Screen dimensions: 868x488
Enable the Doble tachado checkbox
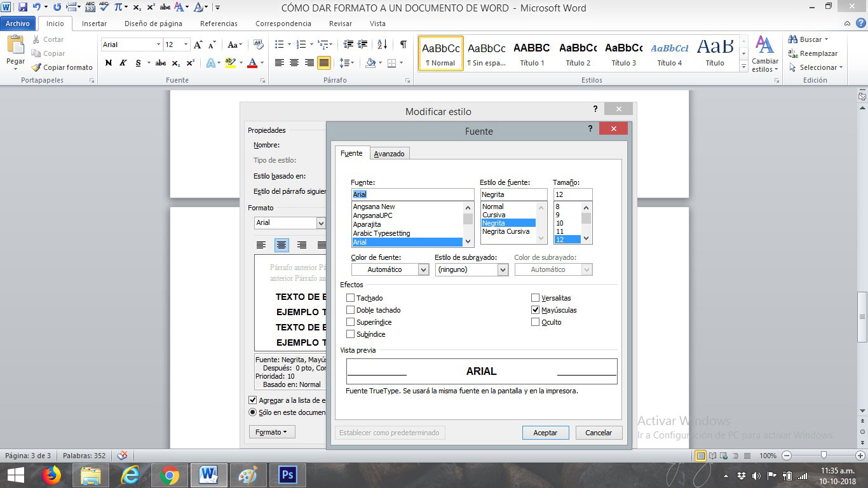click(x=351, y=310)
